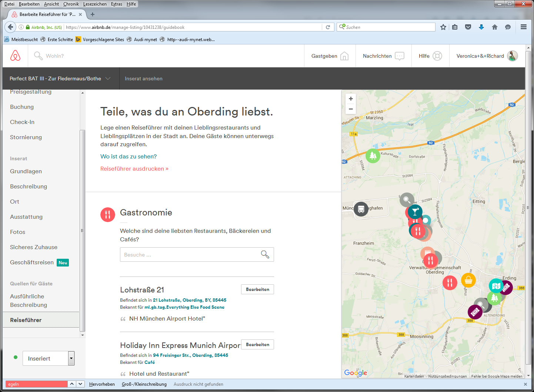Open Stornierung section in sidebar

(x=26, y=137)
